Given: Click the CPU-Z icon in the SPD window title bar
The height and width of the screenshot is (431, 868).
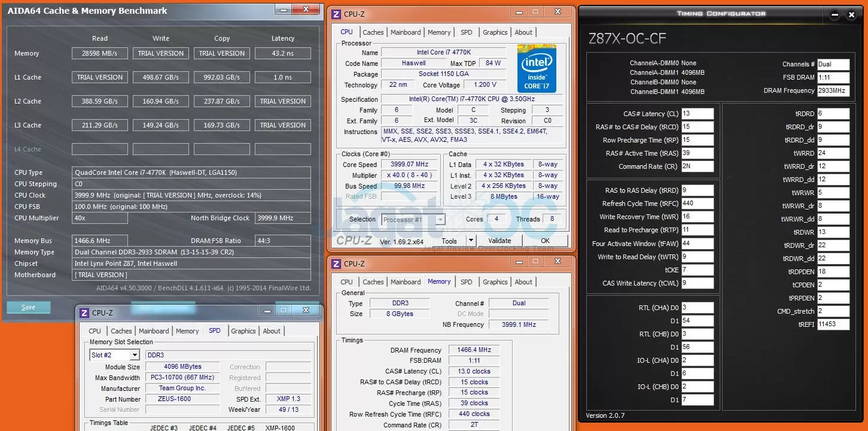Looking at the screenshot, I should pyautogui.click(x=84, y=312).
